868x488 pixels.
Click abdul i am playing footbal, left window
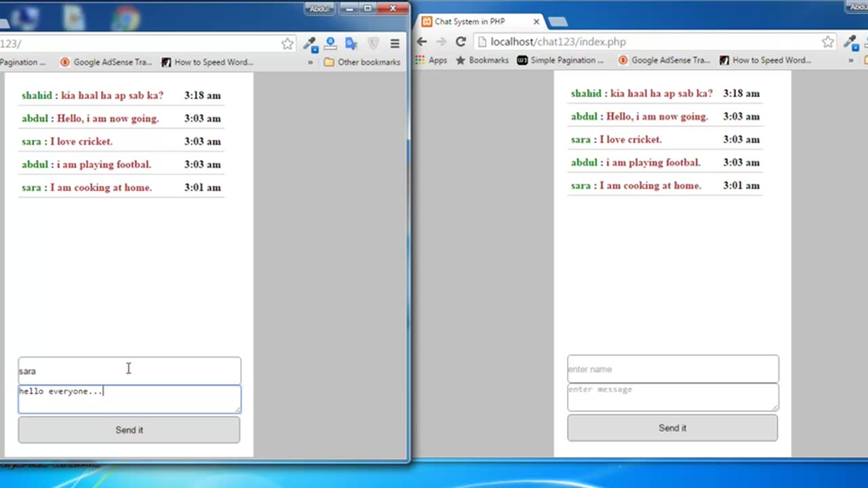pos(86,165)
